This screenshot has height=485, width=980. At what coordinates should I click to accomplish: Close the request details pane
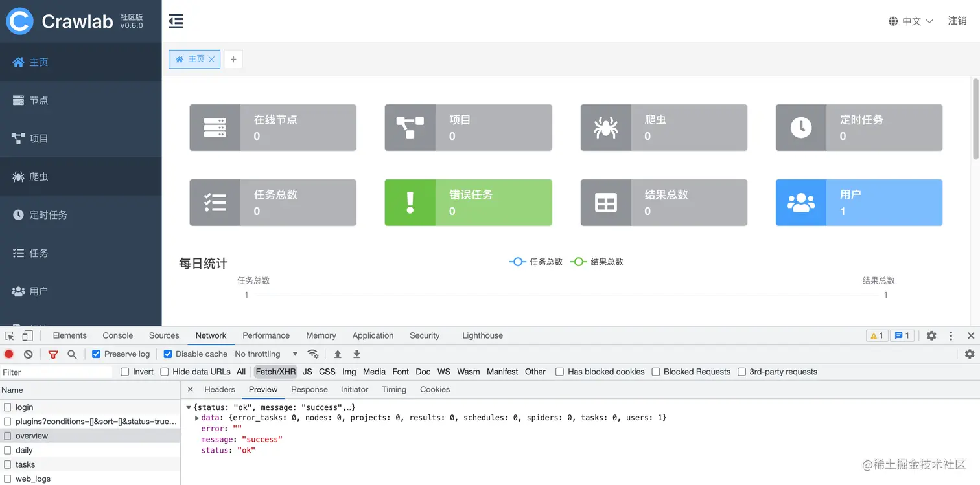[190, 389]
